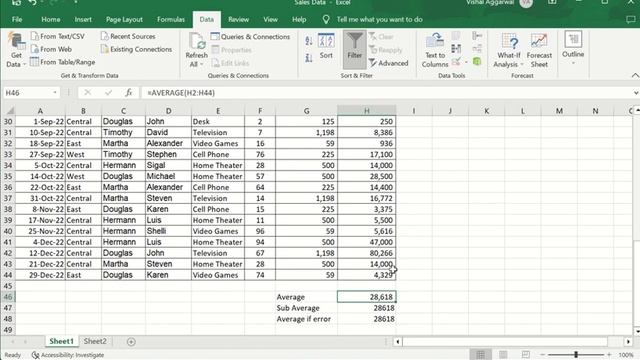Click the formula bar showing AVERAGE formula
The width and height of the screenshot is (640, 360).
386,93
